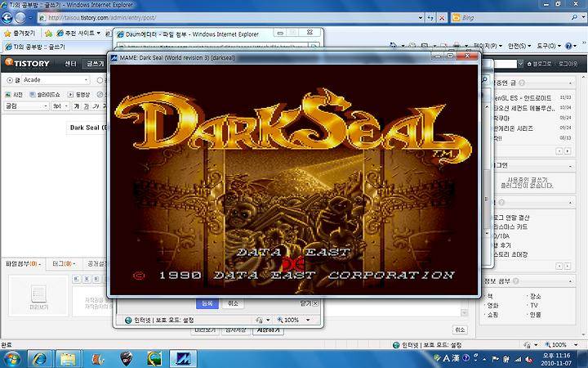Toggle italic 가 formatting
This screenshot has height=368, width=588.
[96, 106]
